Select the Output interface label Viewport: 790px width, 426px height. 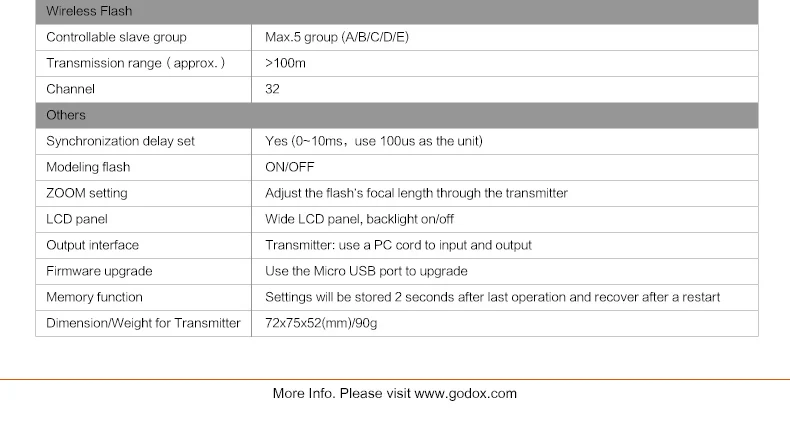[92, 245]
